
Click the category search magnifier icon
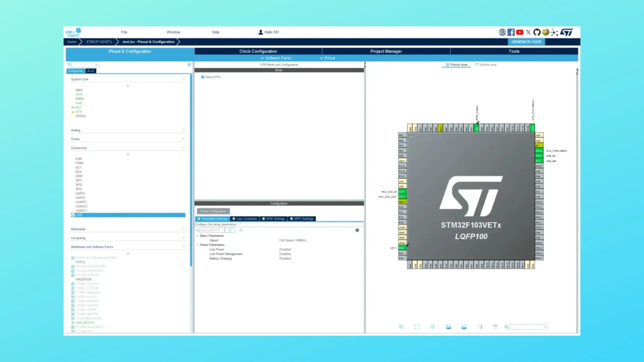(69, 64)
